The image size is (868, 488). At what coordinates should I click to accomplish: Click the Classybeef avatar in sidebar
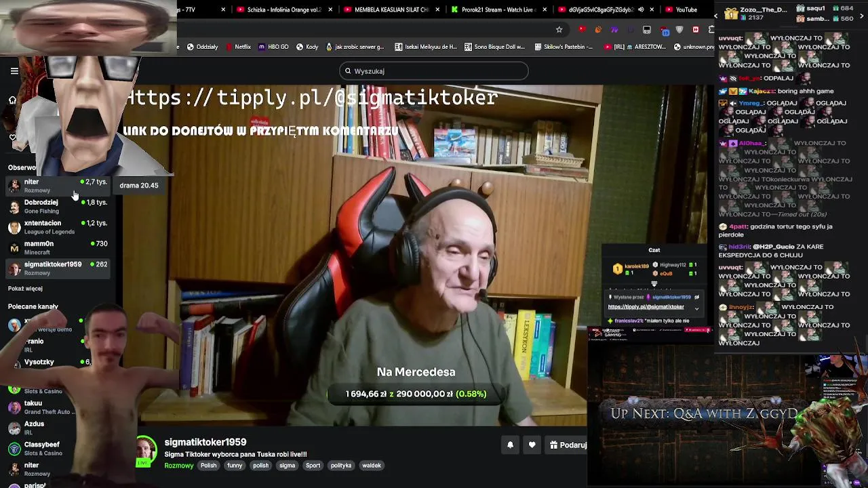[14, 449]
